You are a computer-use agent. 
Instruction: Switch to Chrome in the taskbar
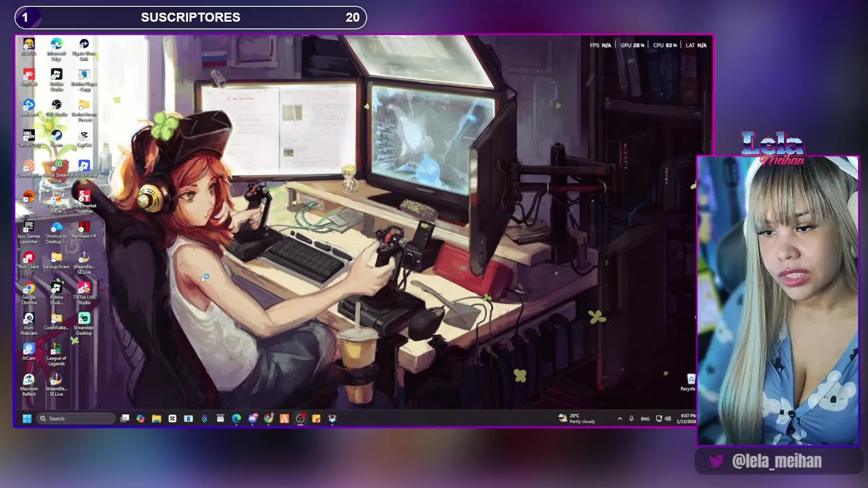point(269,419)
